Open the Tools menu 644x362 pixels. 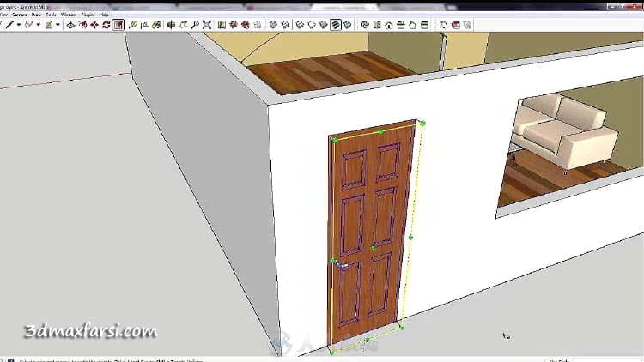[51, 15]
